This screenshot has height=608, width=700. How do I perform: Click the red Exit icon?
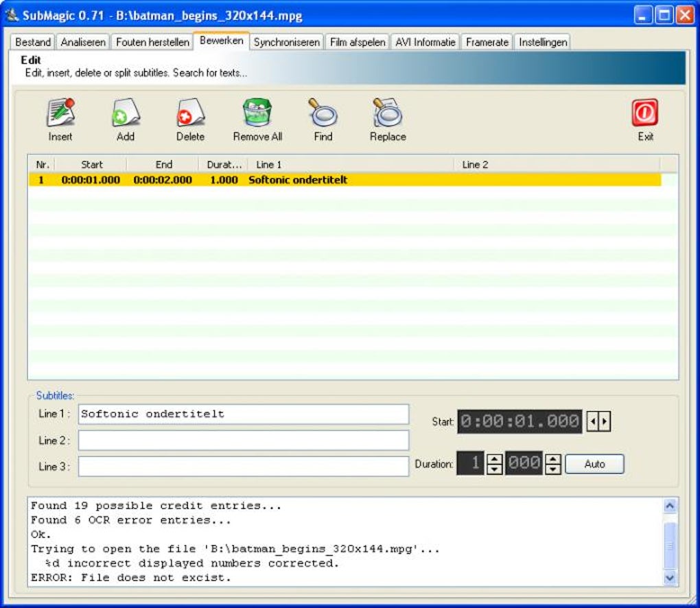tap(645, 113)
